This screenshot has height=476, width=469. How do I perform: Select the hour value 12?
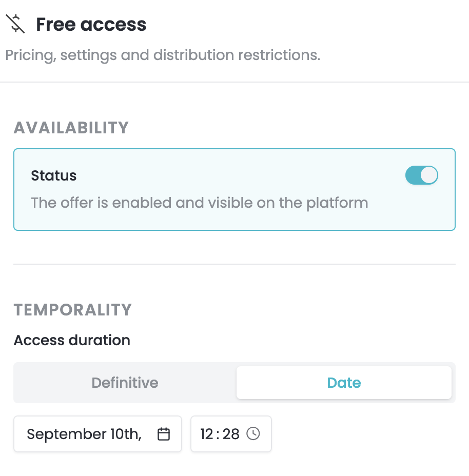207,434
